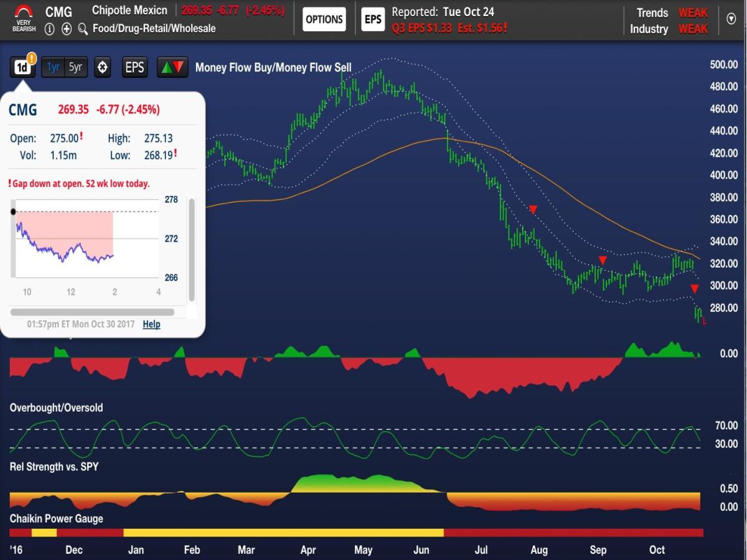Toggle the EPS overlay button on chart toolbar
This screenshot has height=560, width=747.
tap(134, 67)
